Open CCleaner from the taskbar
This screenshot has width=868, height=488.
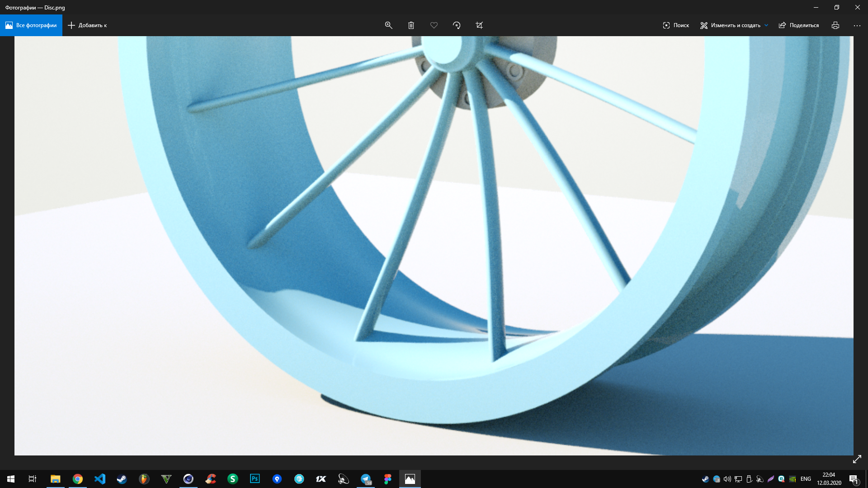(x=211, y=479)
